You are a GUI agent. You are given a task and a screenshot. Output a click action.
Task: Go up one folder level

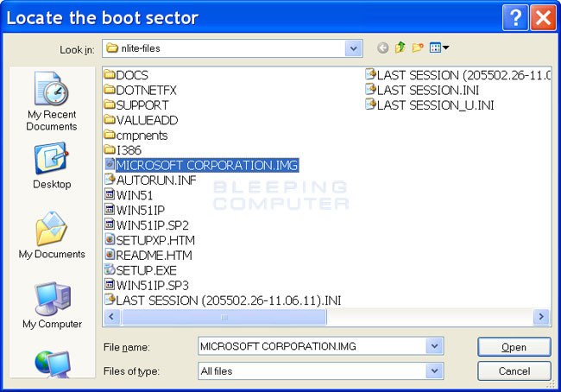point(400,47)
